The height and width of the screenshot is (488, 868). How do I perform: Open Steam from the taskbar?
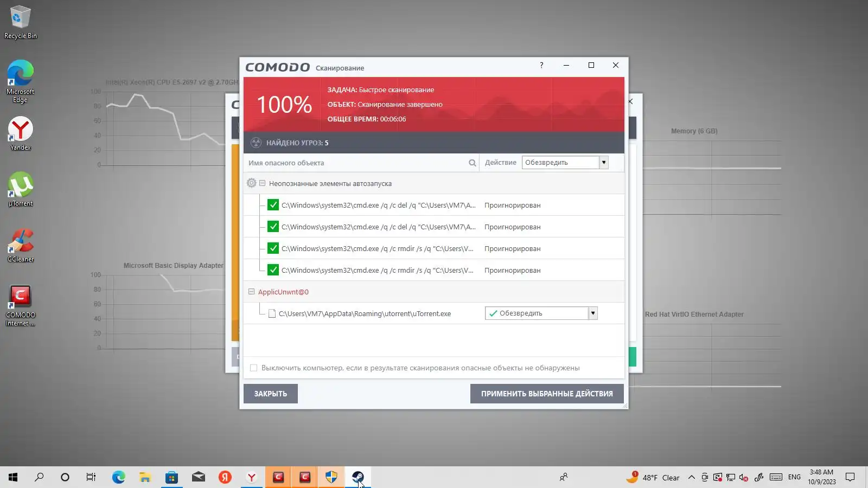coord(358,477)
